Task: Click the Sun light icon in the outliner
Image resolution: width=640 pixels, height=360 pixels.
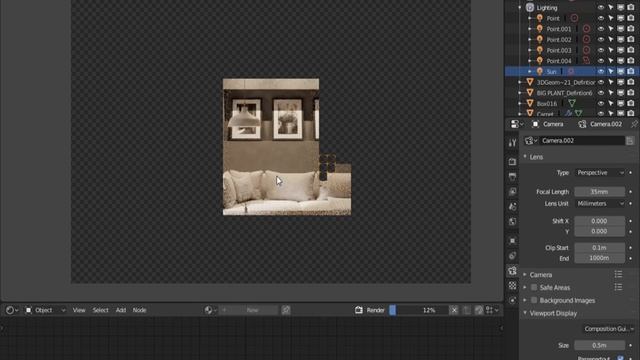Action: (540, 71)
